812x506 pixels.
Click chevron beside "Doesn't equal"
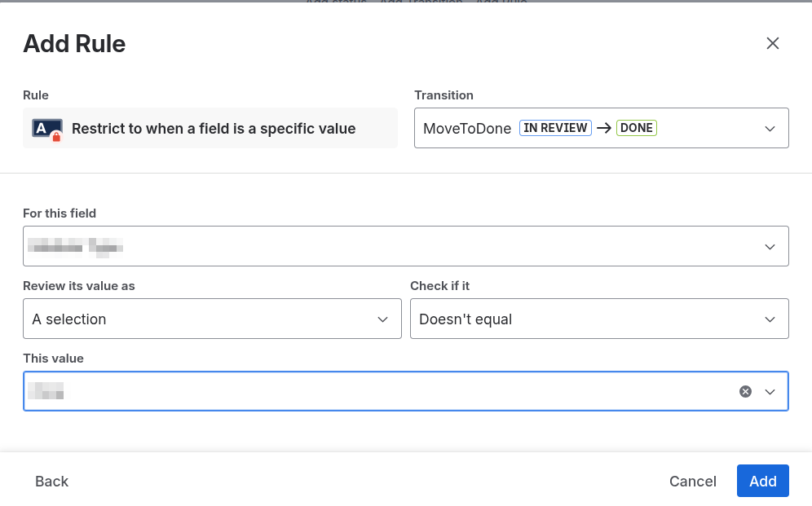pyautogui.click(x=770, y=319)
